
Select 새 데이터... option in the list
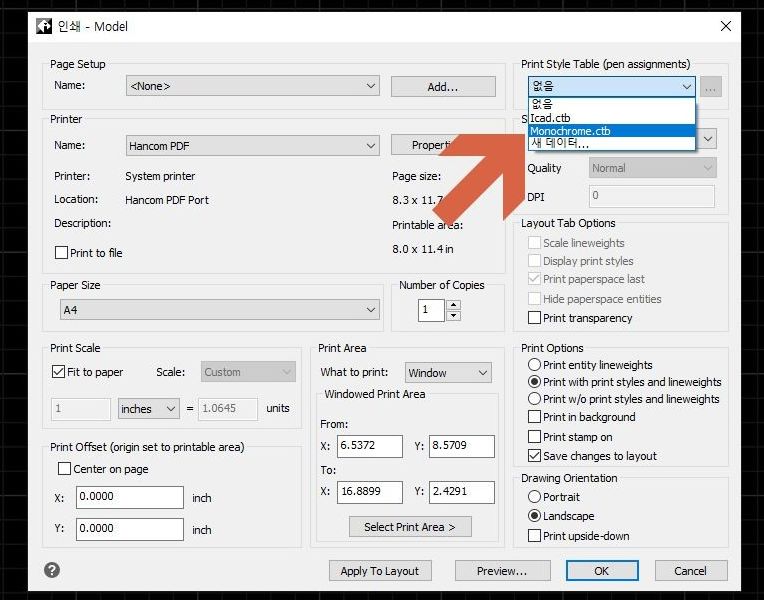pyautogui.click(x=611, y=143)
